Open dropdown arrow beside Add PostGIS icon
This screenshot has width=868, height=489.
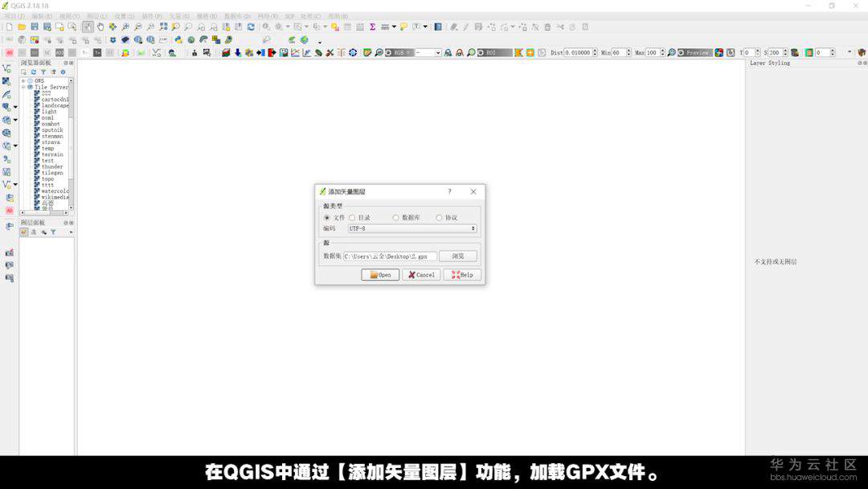coord(15,106)
